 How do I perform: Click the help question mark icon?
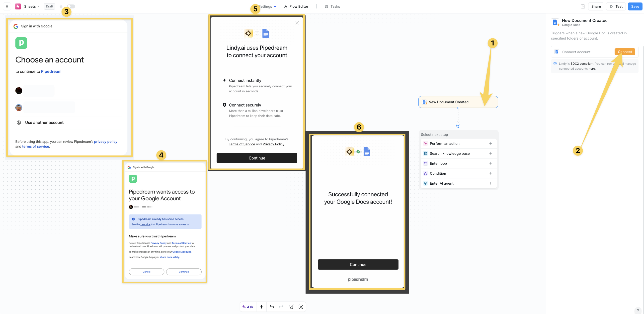638,310
